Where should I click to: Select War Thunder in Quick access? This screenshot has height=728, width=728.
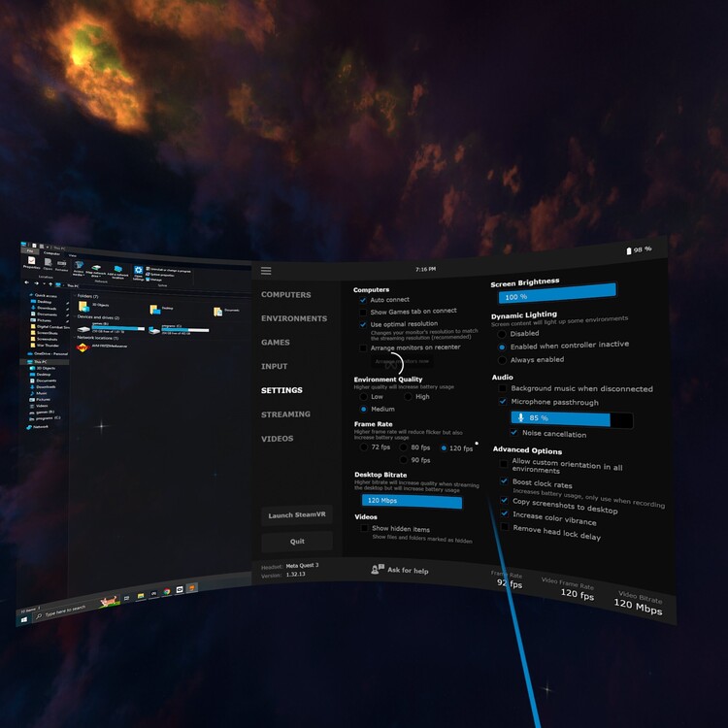tap(45, 346)
